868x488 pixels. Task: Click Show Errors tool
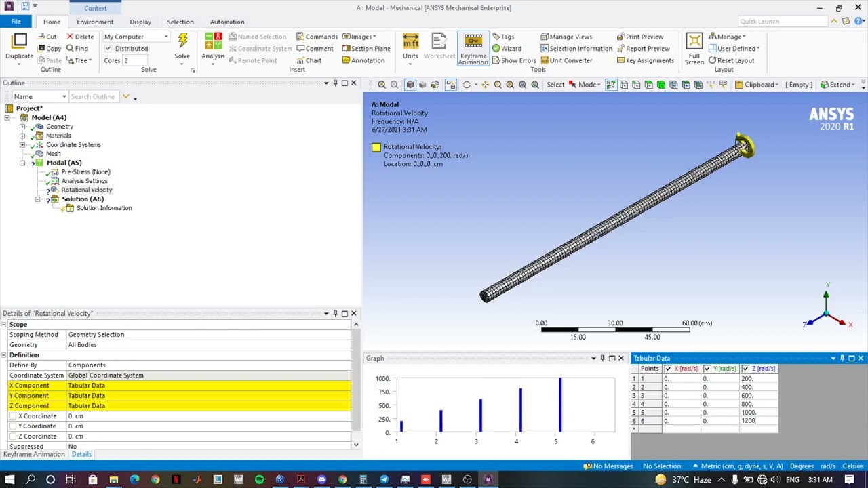click(514, 60)
